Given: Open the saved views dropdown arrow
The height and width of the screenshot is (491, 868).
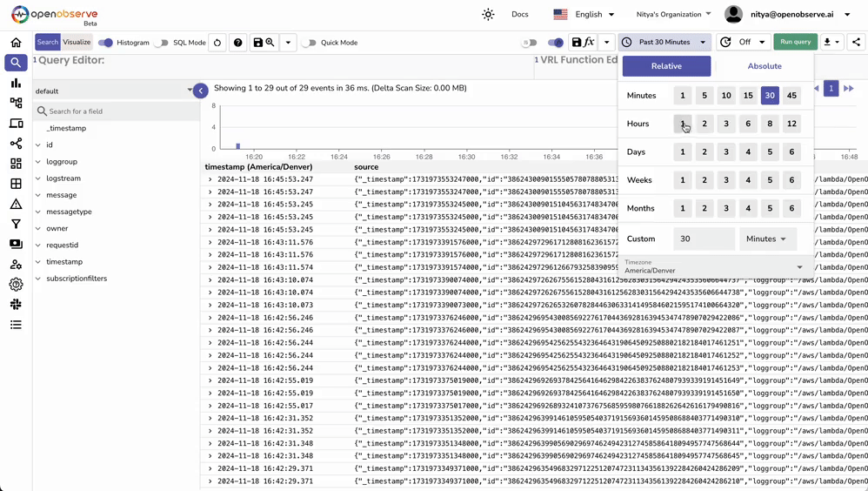Looking at the screenshot, I should coord(288,43).
